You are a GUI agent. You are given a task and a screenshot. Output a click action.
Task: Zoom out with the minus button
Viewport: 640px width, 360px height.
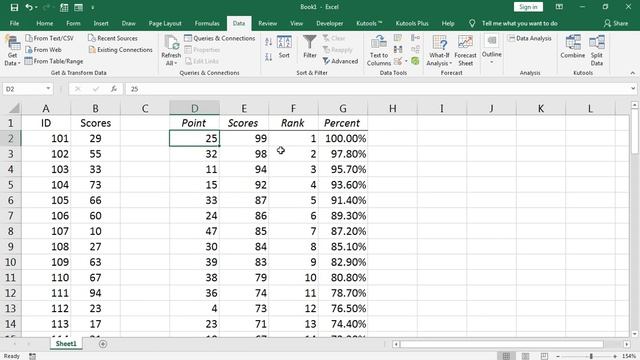[558, 356]
